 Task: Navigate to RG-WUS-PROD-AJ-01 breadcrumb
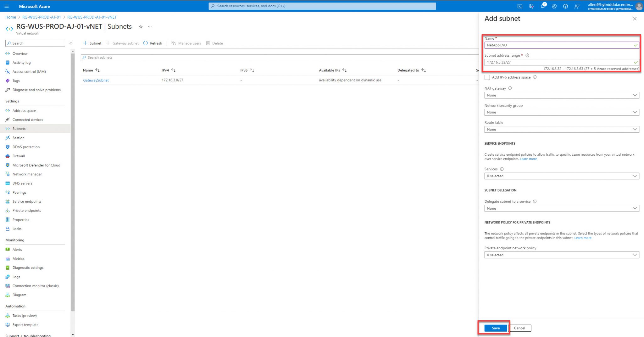(42, 17)
